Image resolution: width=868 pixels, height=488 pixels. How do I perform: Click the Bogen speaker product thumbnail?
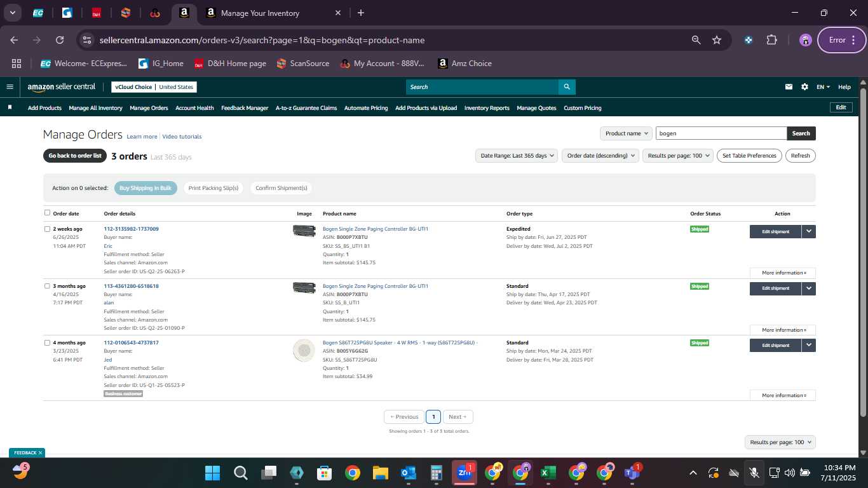pyautogui.click(x=304, y=351)
